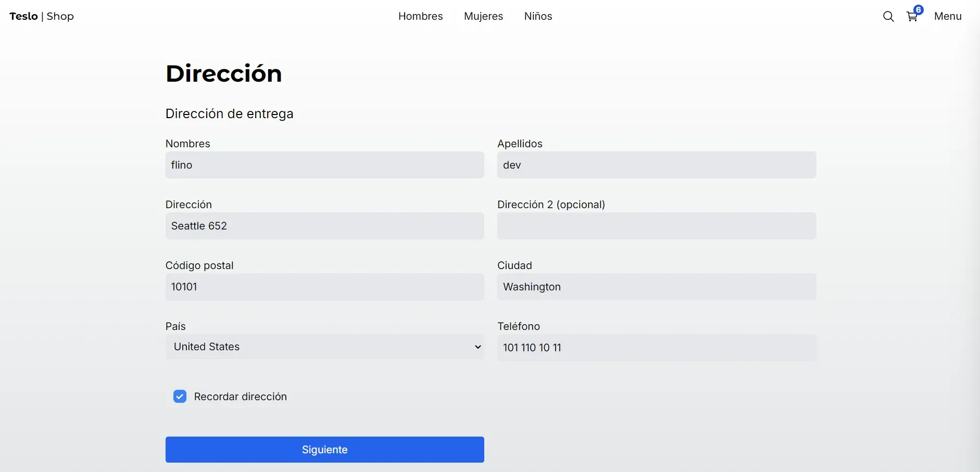
Task: Focus the Nombres field containing flino
Action: [325, 165]
